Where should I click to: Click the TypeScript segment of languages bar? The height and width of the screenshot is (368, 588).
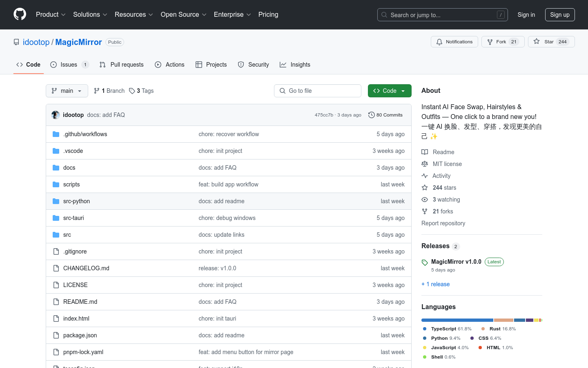pos(457,320)
